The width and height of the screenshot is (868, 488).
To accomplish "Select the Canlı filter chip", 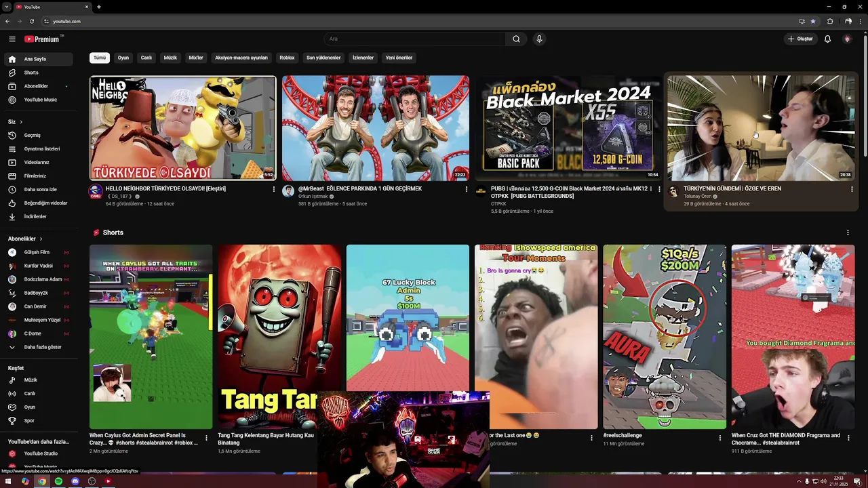I will pyautogui.click(x=146, y=58).
